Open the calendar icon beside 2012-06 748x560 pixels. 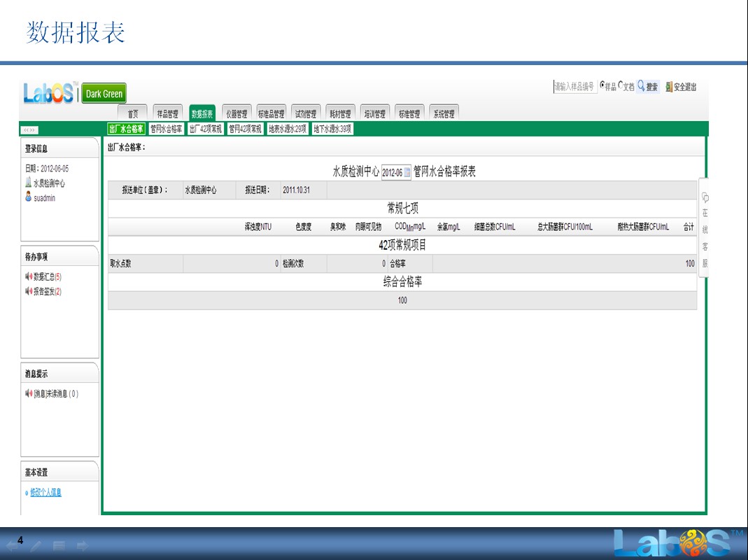click(407, 172)
